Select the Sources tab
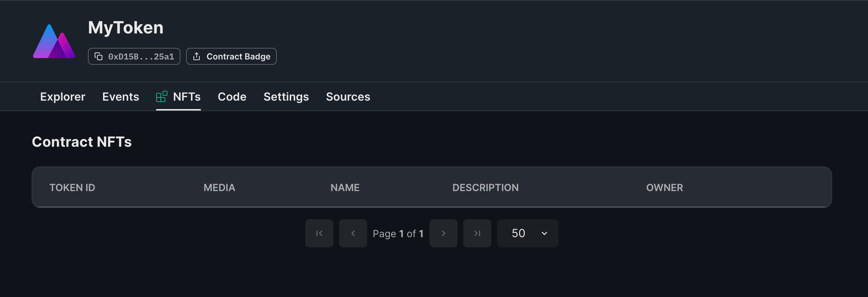Image resolution: width=868 pixels, height=297 pixels. [x=348, y=96]
